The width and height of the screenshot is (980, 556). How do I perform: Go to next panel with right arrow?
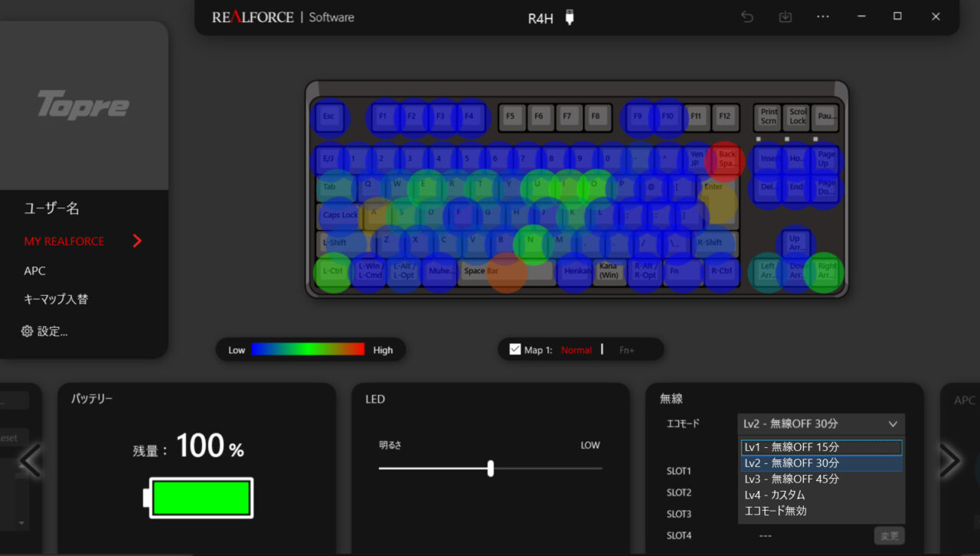pyautogui.click(x=949, y=460)
